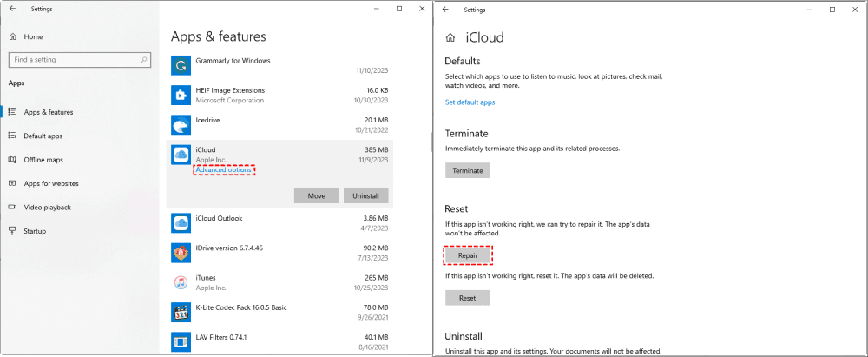This screenshot has width=868, height=357.
Task: Open Advanced options for iCloud
Action: pos(224,170)
